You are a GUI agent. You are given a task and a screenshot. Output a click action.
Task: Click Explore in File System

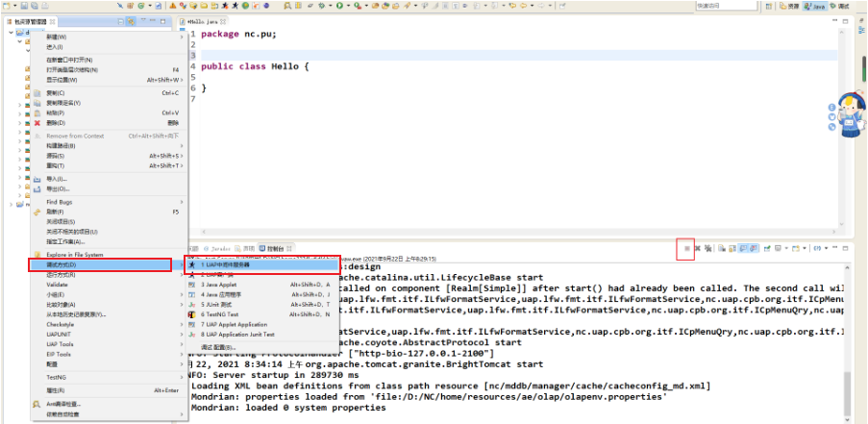(108, 255)
